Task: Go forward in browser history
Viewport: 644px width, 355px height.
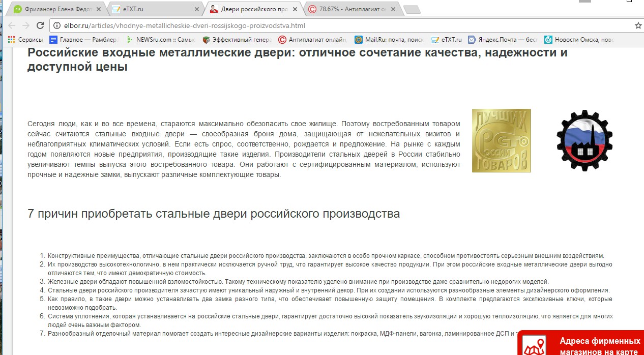Action: tap(25, 25)
